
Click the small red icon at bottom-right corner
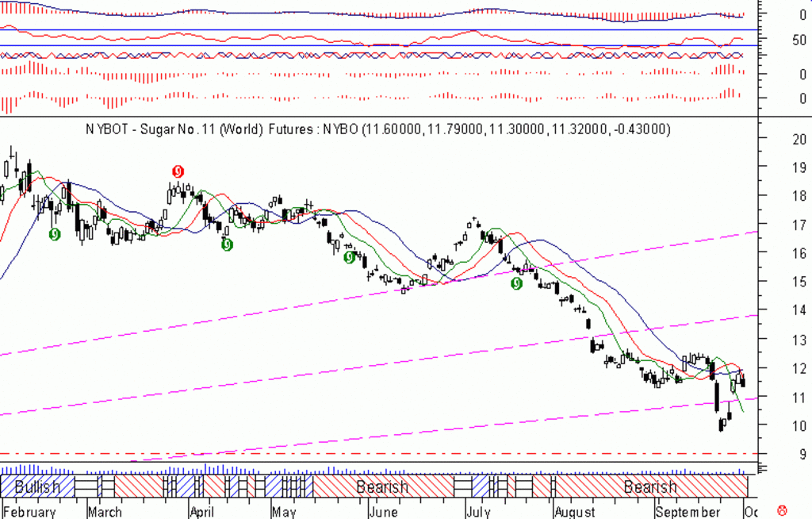782,512
